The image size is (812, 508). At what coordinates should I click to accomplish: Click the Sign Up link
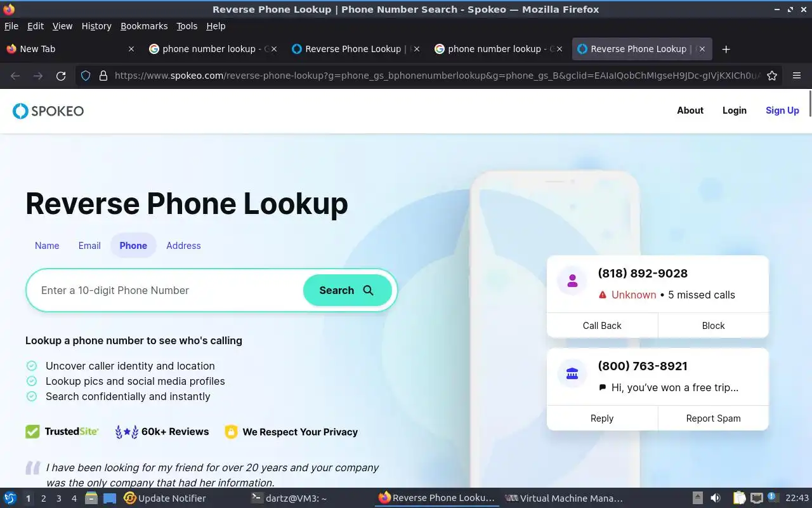click(782, 110)
